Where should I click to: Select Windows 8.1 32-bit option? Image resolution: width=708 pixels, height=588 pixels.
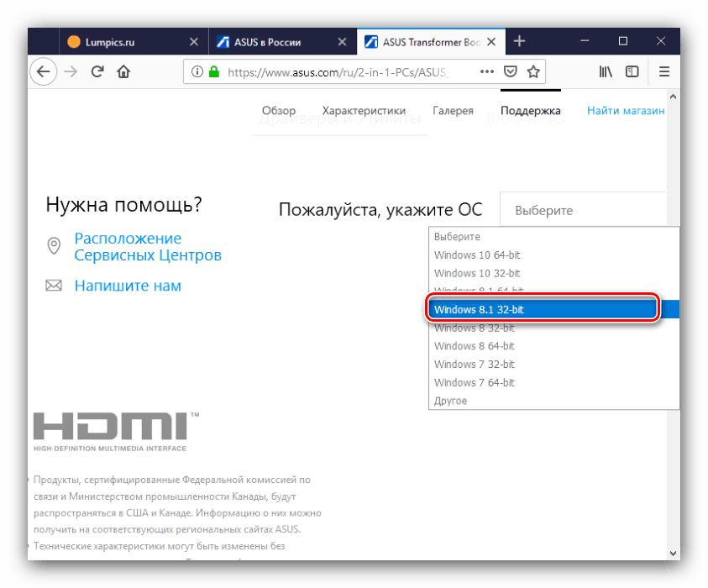point(553,309)
